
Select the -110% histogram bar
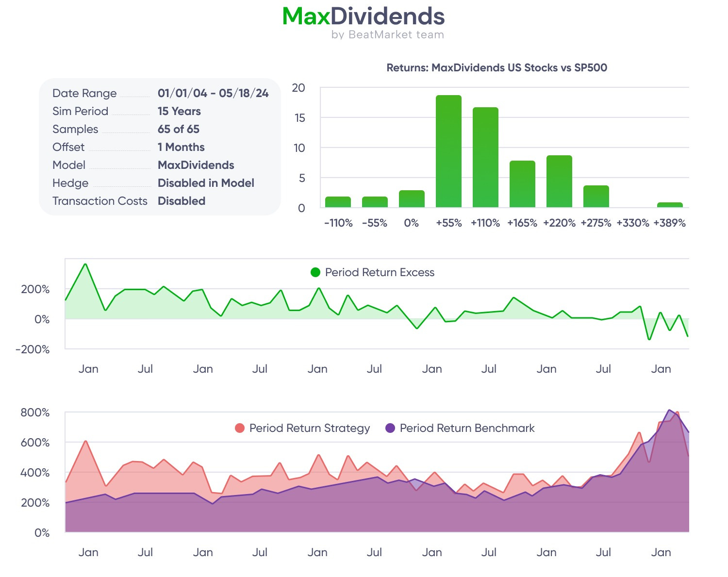coord(338,202)
